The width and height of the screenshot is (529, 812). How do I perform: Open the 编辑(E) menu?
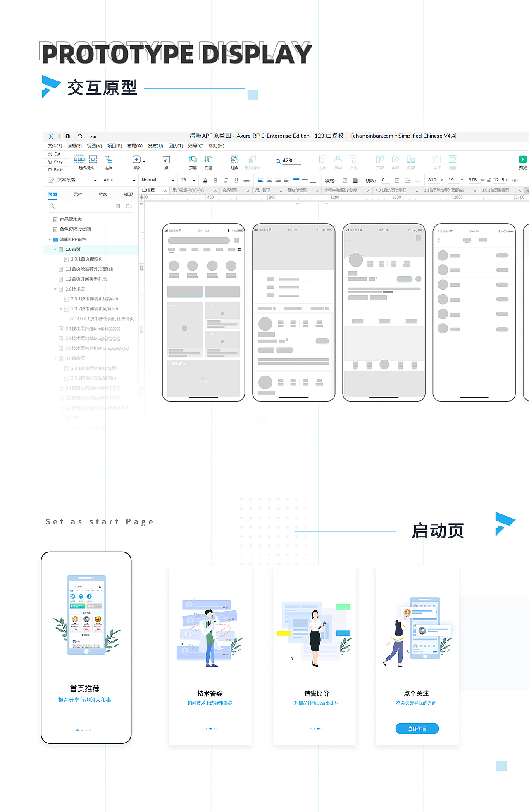[x=74, y=146]
